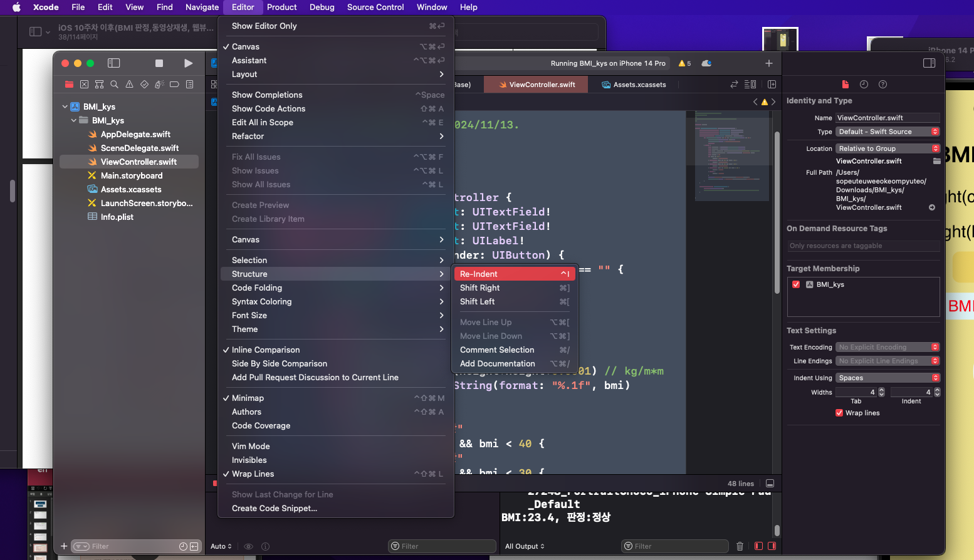The image size is (974, 560).
Task: Toggle Minimap in the Editor menu
Action: click(335, 398)
